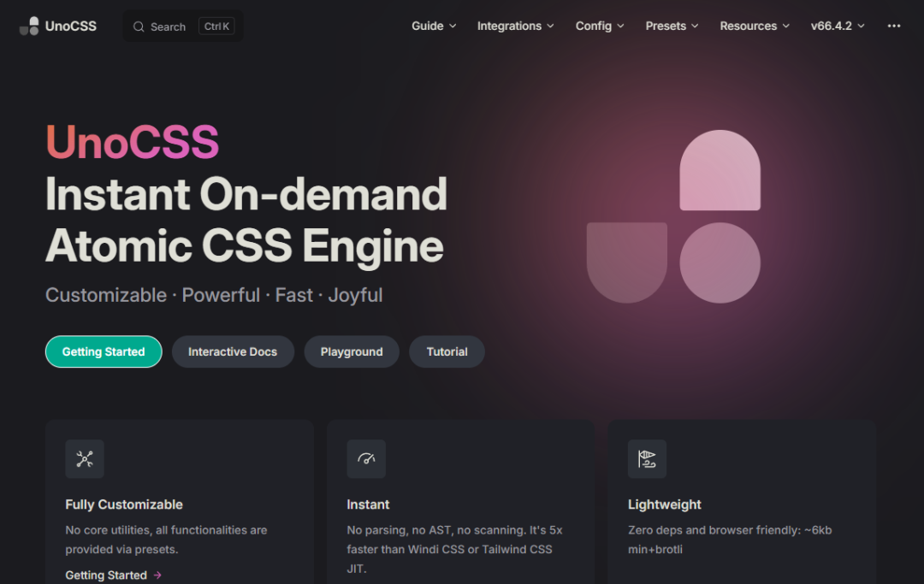
Task: Click the "Instant On-demand" headline line
Action: click(246, 194)
